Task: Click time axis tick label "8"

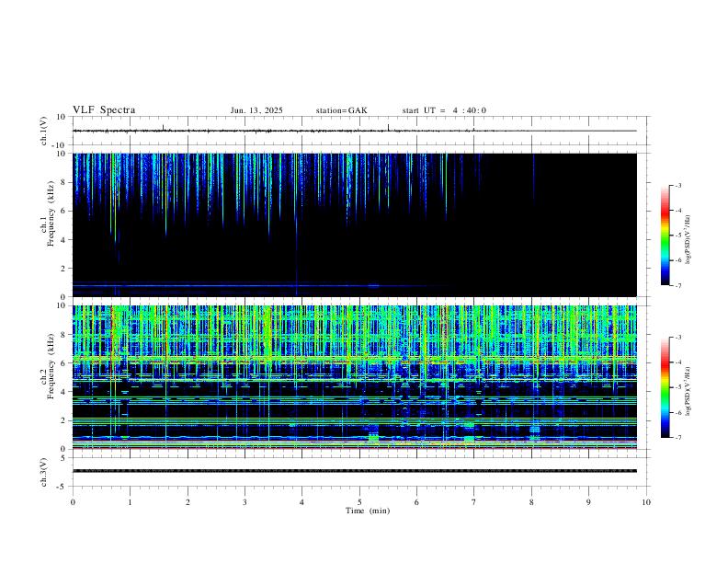Action: (531, 502)
